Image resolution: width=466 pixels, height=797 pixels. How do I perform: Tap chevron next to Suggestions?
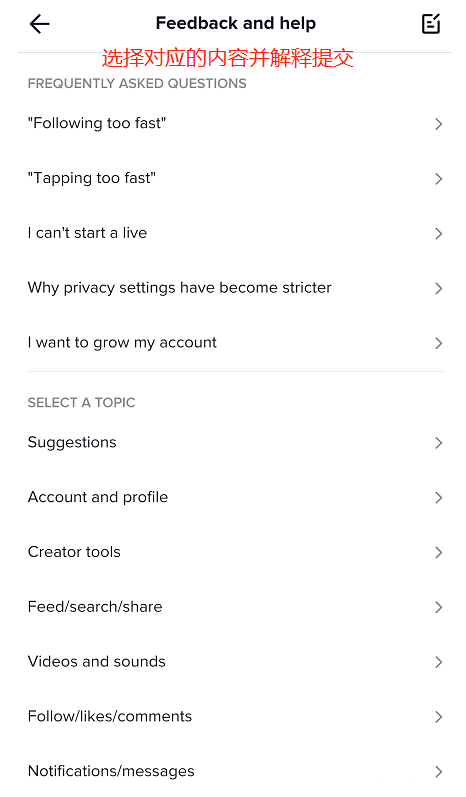pyautogui.click(x=439, y=443)
